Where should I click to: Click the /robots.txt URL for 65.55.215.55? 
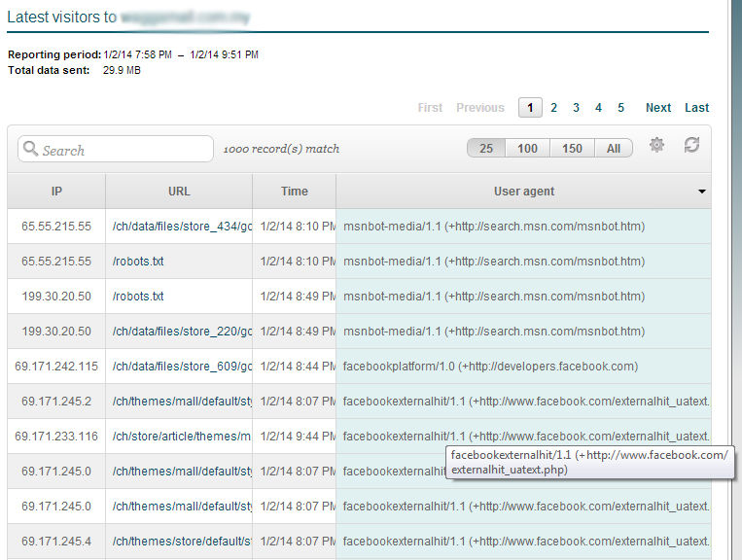point(138,262)
